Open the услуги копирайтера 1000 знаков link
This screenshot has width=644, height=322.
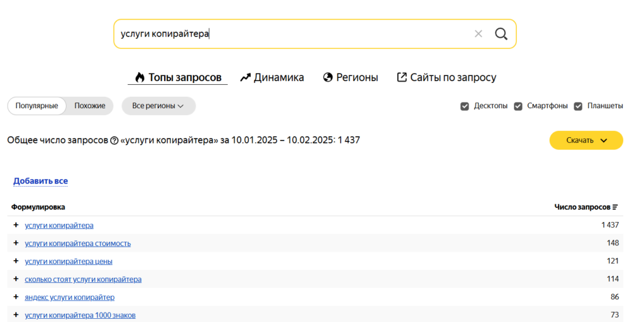pos(80,315)
